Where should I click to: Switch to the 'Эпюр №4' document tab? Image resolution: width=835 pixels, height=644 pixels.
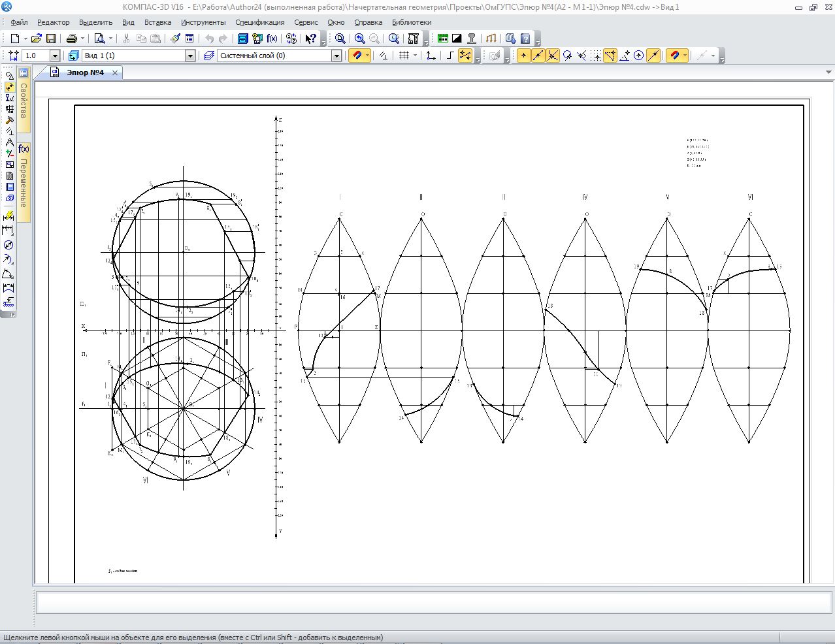[x=85, y=72]
